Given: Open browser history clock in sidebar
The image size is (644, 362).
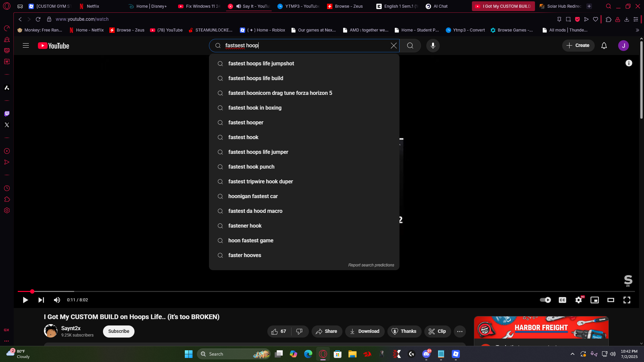Looking at the screenshot, I should tap(7, 188).
